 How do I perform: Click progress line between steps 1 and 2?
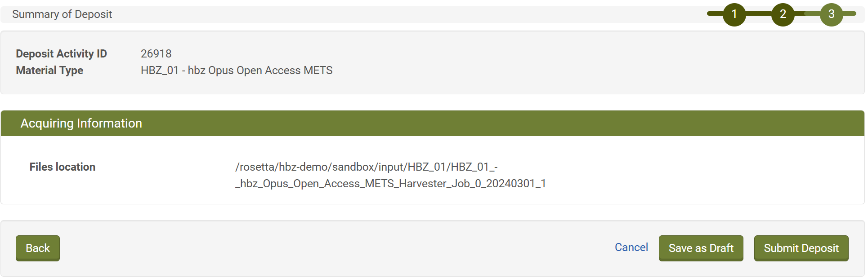[758, 14]
